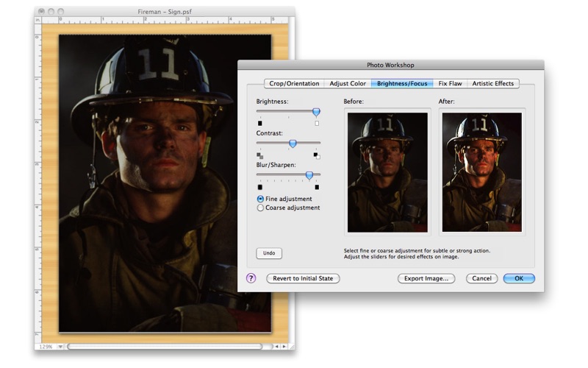Viewport: 588px width, 368px height.
Task: Click the high contrast icon below Contrast slider
Action: (x=316, y=155)
